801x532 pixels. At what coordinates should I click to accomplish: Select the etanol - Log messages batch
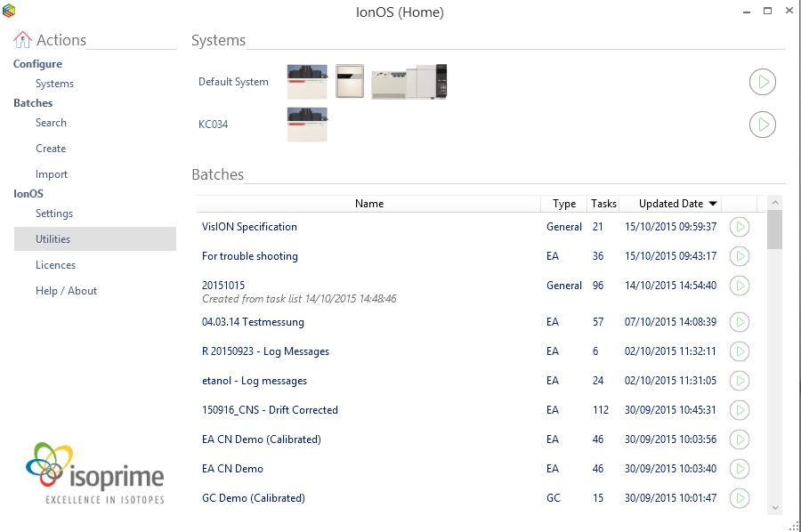click(x=255, y=381)
